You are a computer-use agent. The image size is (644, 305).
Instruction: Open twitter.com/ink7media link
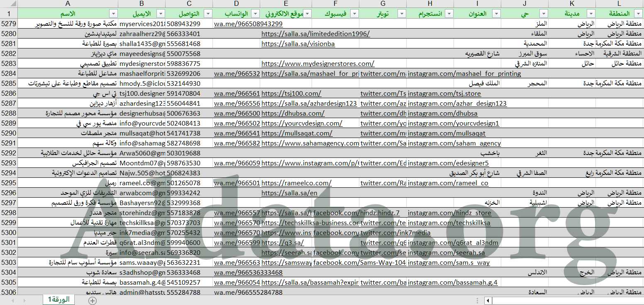tap(395, 233)
